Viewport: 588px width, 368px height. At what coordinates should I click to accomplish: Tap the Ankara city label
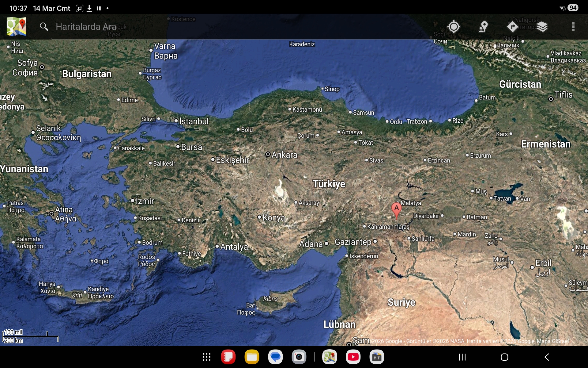click(x=284, y=155)
